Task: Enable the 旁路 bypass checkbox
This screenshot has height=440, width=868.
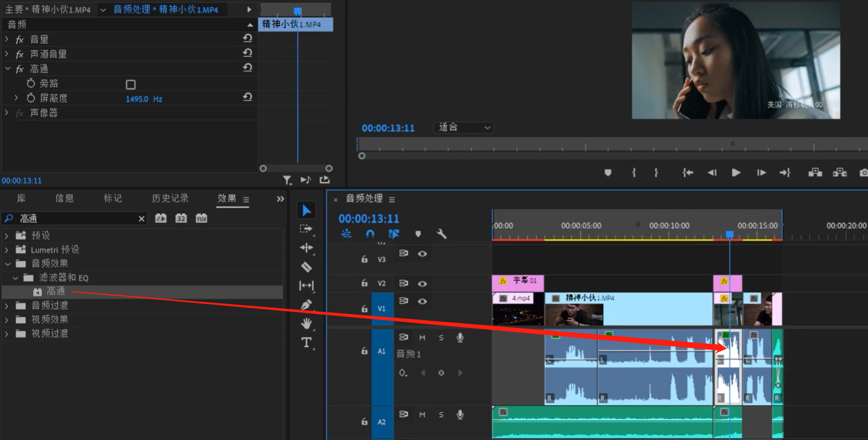Action: point(131,85)
